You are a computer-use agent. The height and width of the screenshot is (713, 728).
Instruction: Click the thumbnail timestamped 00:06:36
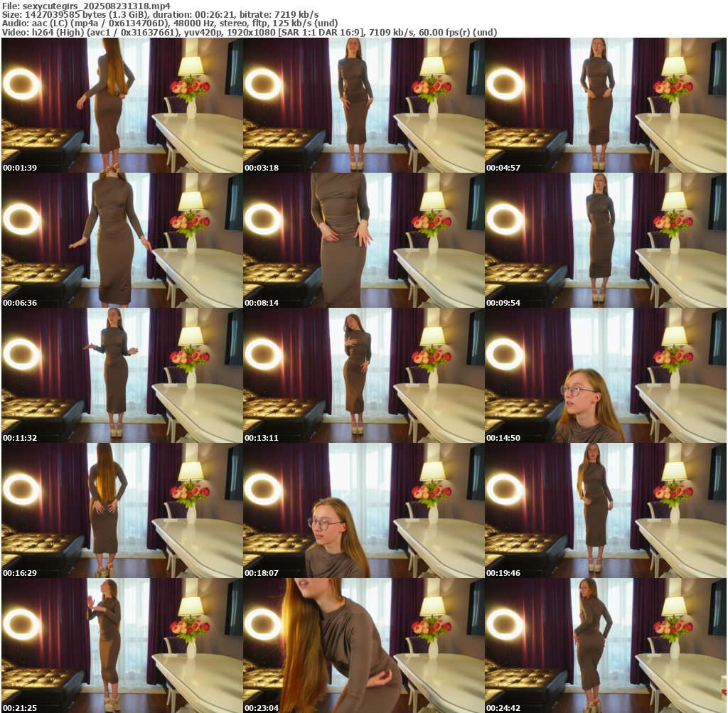pos(122,240)
